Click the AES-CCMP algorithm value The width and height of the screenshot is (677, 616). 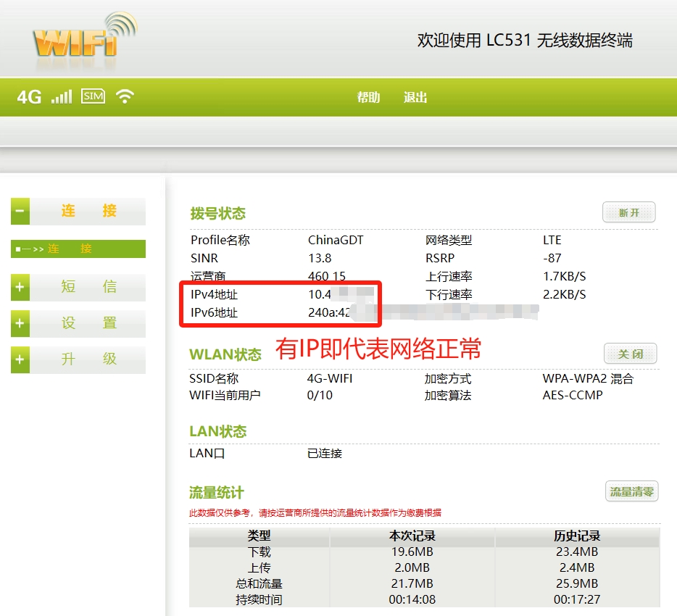[x=573, y=395]
